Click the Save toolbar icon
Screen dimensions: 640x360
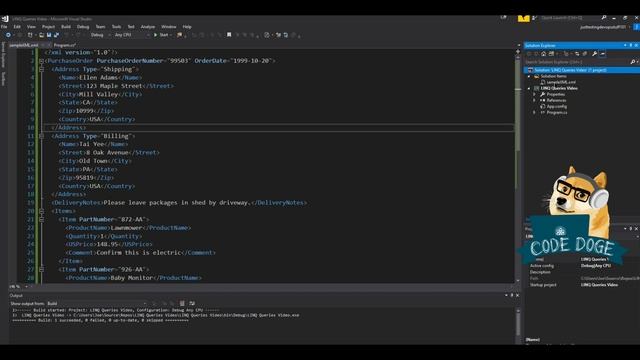pos(49,35)
